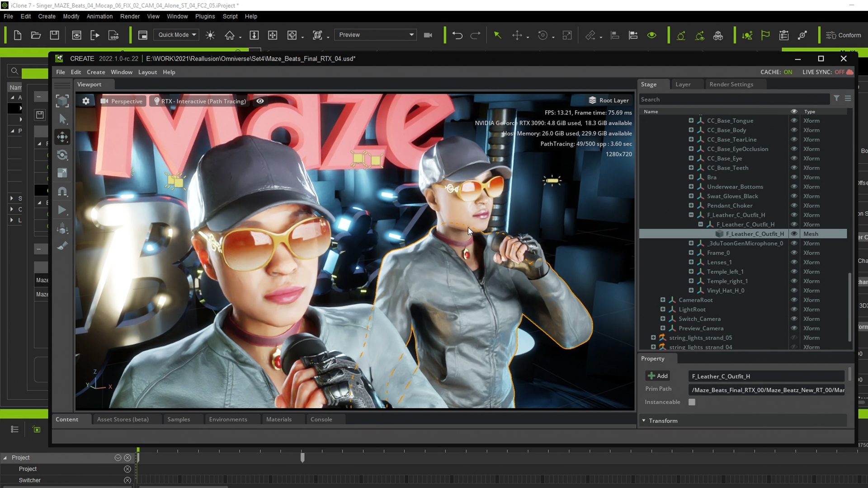Click the iClone save project icon
The image size is (868, 488).
tap(54, 35)
